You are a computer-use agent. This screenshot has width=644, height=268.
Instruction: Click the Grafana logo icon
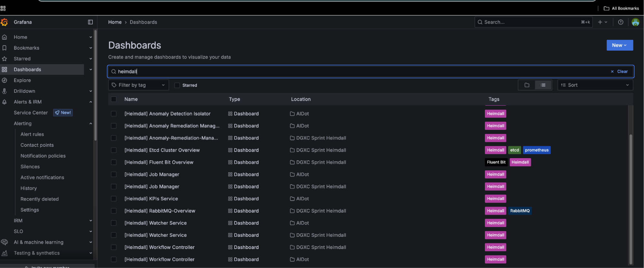[x=4, y=22]
